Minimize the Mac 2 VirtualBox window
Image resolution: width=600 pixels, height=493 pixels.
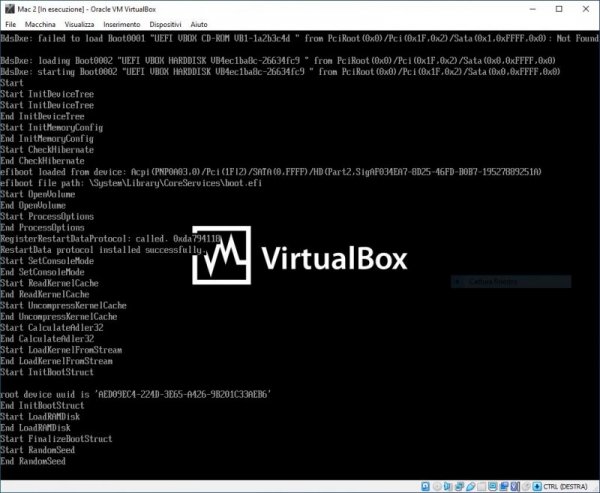tap(532, 9)
